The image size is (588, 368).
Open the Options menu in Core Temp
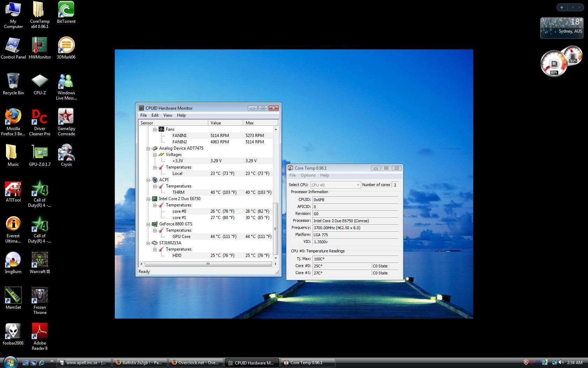coord(308,175)
